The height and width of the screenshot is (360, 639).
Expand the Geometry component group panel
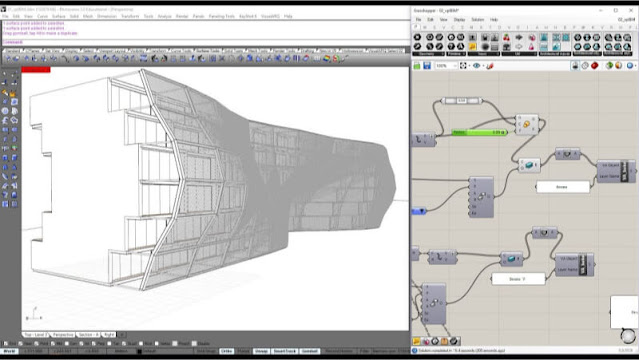click(428, 54)
